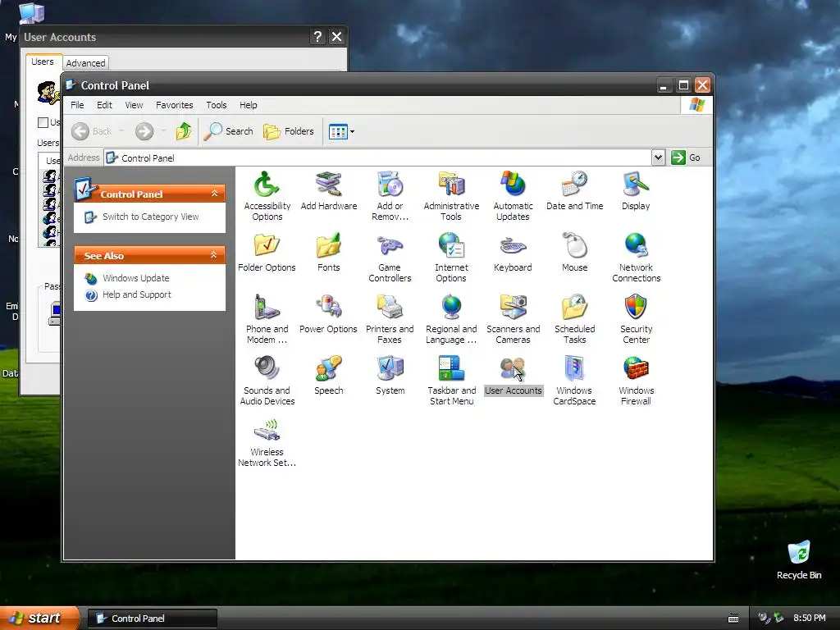Open Speech settings icon
Screen dimensions: 840x630
(328, 376)
